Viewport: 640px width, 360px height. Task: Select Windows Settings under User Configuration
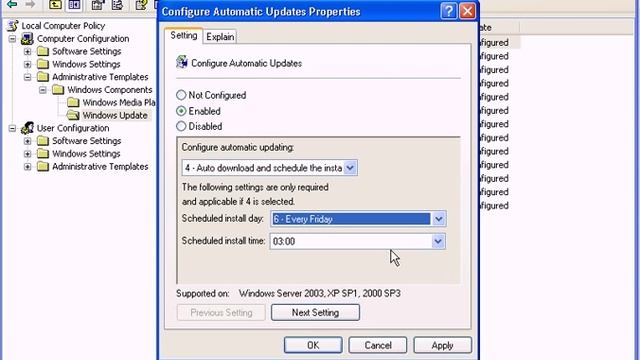point(86,153)
